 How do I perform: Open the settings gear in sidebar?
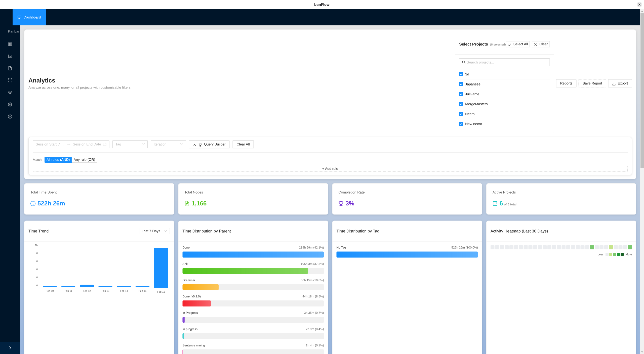coord(10,105)
